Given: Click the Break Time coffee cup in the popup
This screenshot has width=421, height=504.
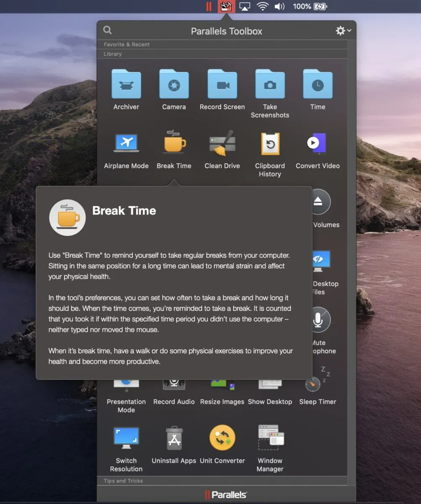Looking at the screenshot, I should tap(67, 217).
